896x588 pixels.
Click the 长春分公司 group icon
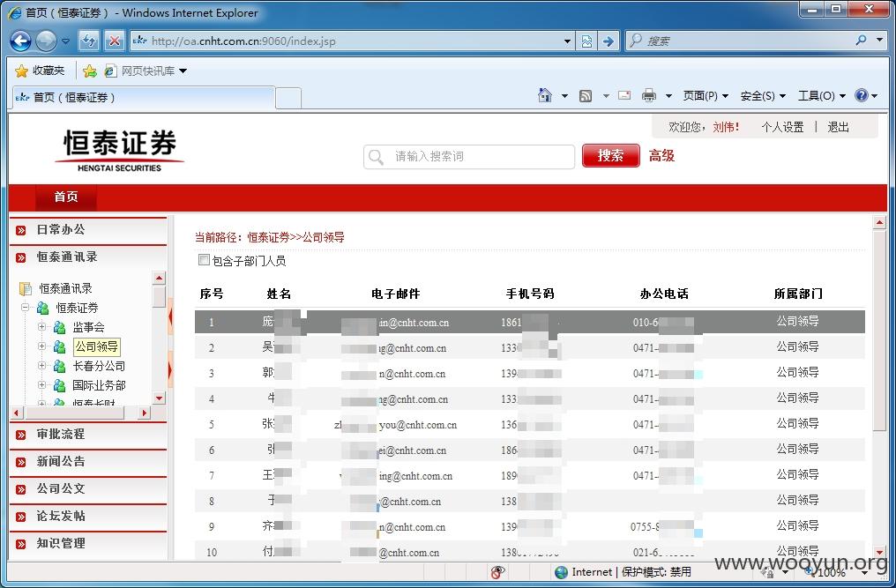pos(59,366)
